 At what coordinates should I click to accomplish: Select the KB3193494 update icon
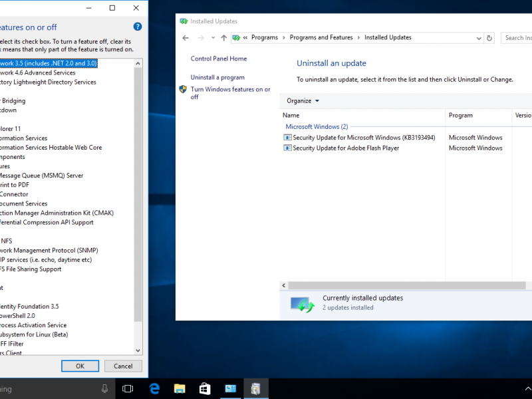point(287,138)
